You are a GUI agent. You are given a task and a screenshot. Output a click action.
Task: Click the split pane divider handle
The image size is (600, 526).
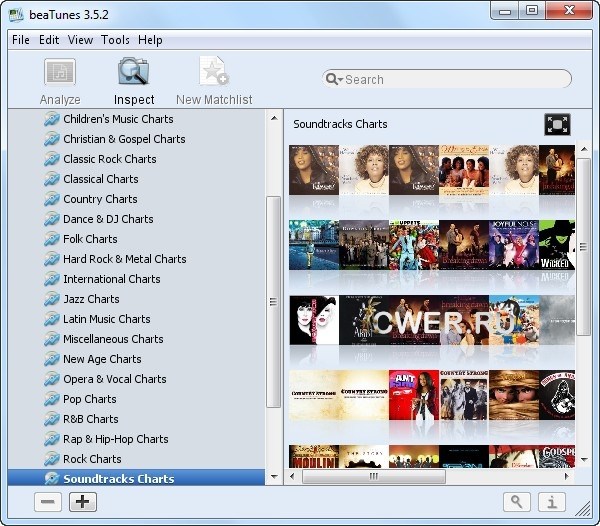coord(273,302)
